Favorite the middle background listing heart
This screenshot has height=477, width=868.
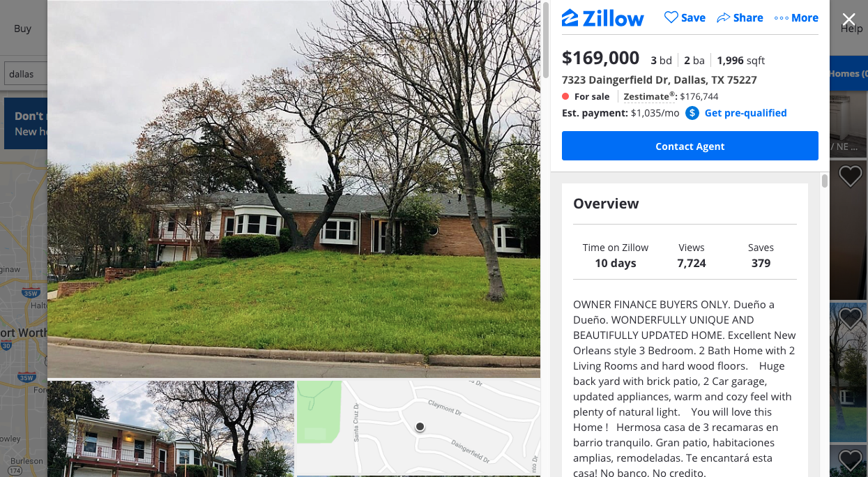850,319
